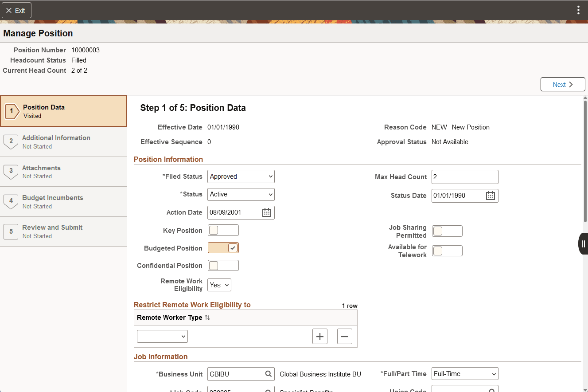Change Remote Work Eligibility selection
Image resolution: width=588 pixels, height=392 pixels.
point(219,285)
